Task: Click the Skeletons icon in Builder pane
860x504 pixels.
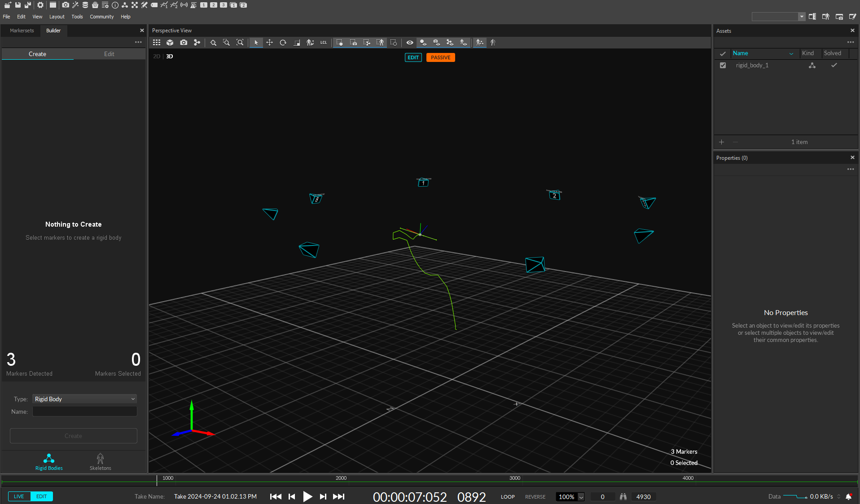Action: (100, 461)
